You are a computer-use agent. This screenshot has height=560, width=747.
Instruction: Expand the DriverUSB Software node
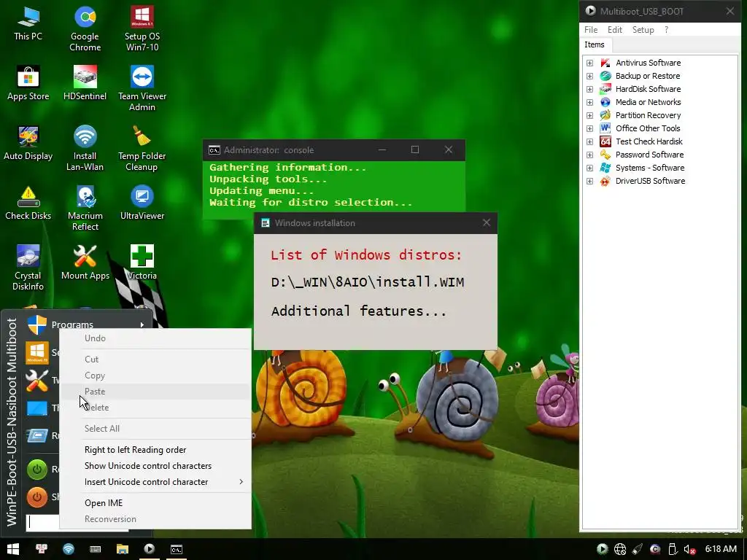click(589, 182)
